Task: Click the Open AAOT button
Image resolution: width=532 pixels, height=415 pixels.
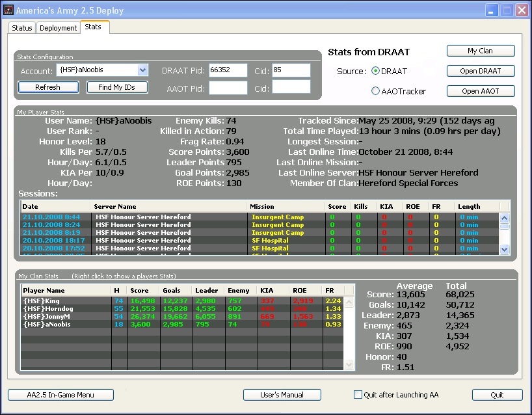Action: tap(481, 91)
